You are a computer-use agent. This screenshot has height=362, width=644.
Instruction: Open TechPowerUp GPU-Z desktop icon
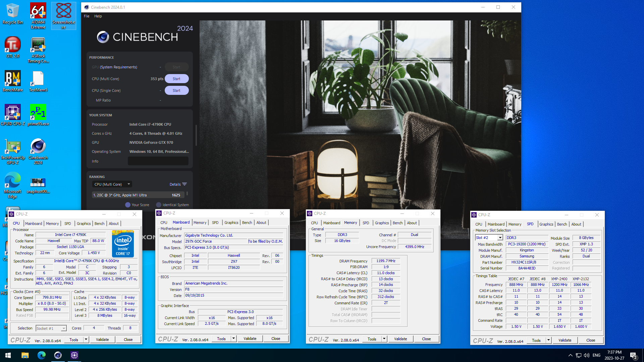coord(12,151)
